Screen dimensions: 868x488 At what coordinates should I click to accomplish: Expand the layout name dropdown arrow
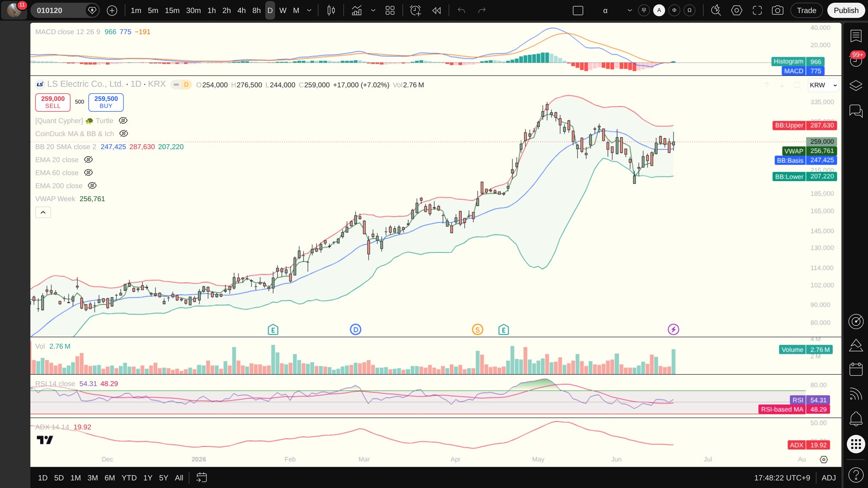pos(629,10)
